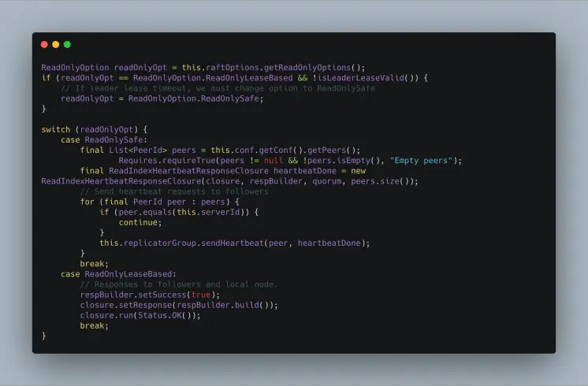Click the case ReadOnlySafe label
This screenshot has height=386, width=588.
[104, 139]
